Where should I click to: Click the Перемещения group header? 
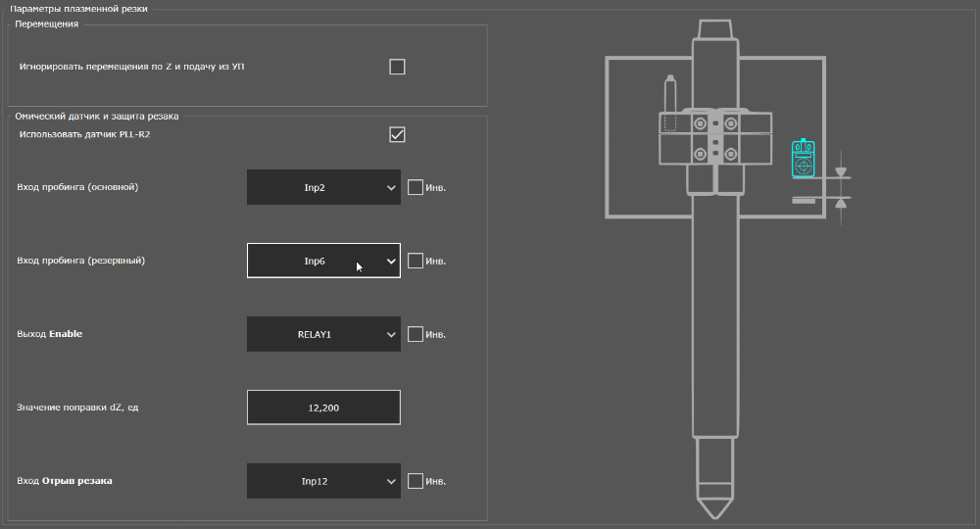point(47,24)
